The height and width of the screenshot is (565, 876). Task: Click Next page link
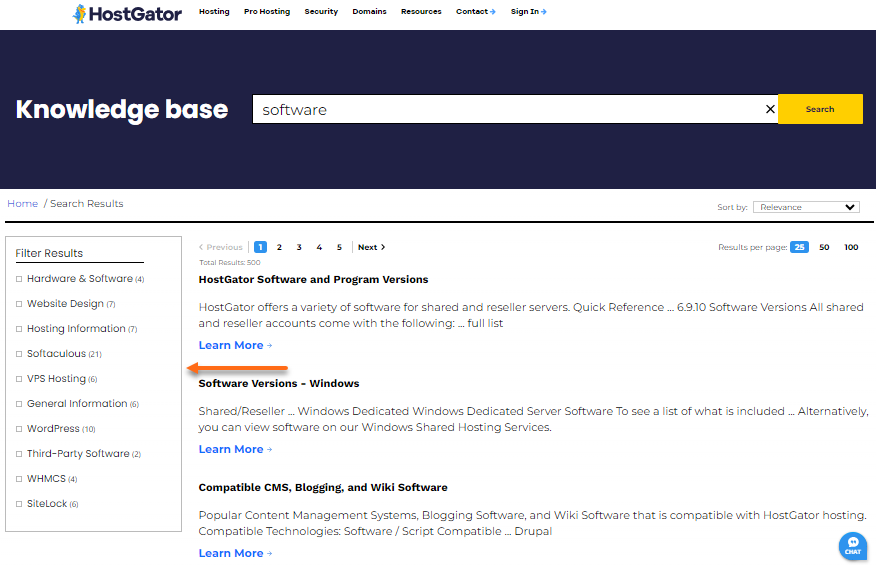[372, 247]
